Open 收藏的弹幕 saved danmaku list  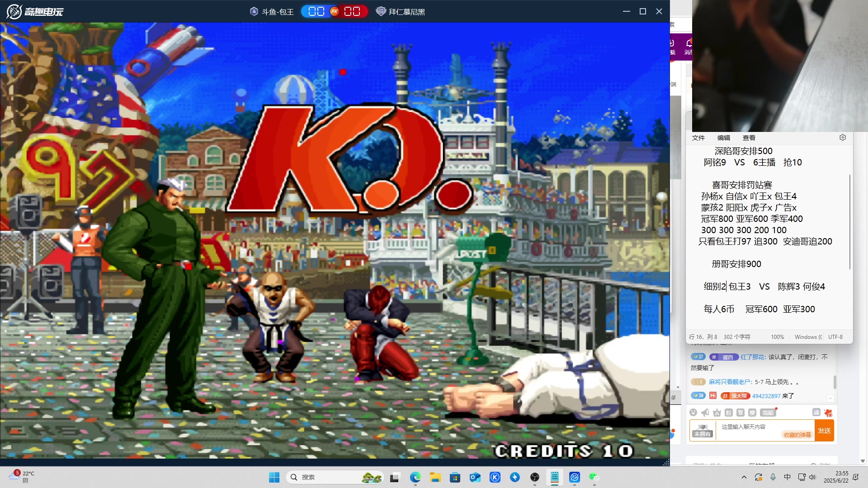pyautogui.click(x=797, y=435)
